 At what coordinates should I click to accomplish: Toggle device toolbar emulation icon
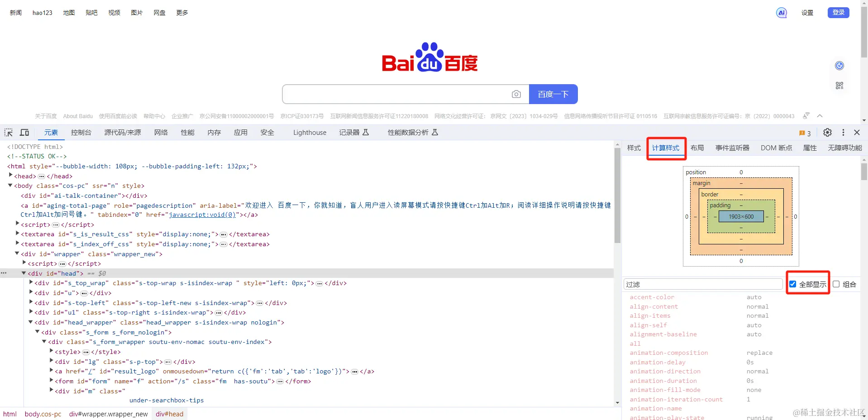pos(24,133)
